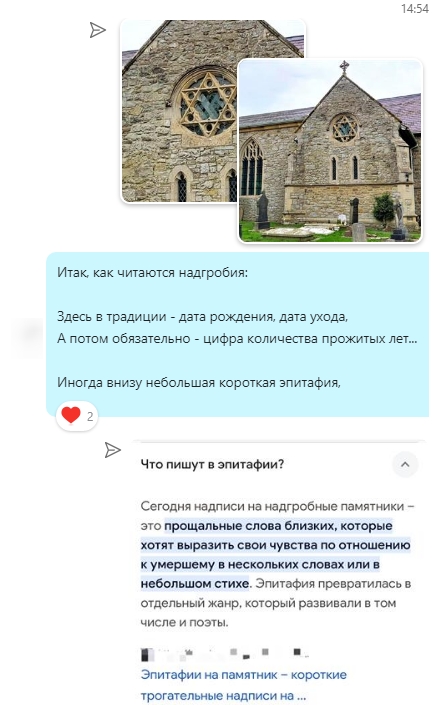Click the line starting "А потом обязательно"
The height and width of the screenshot is (705, 437).
coord(237,338)
